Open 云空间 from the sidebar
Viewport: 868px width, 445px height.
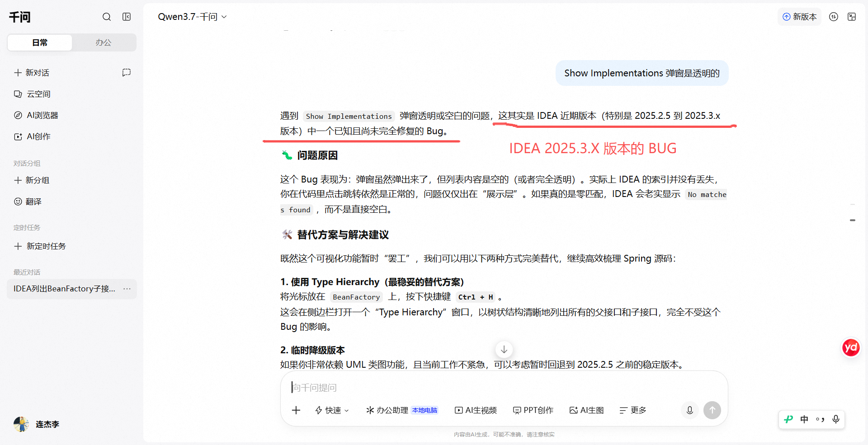tap(32, 94)
